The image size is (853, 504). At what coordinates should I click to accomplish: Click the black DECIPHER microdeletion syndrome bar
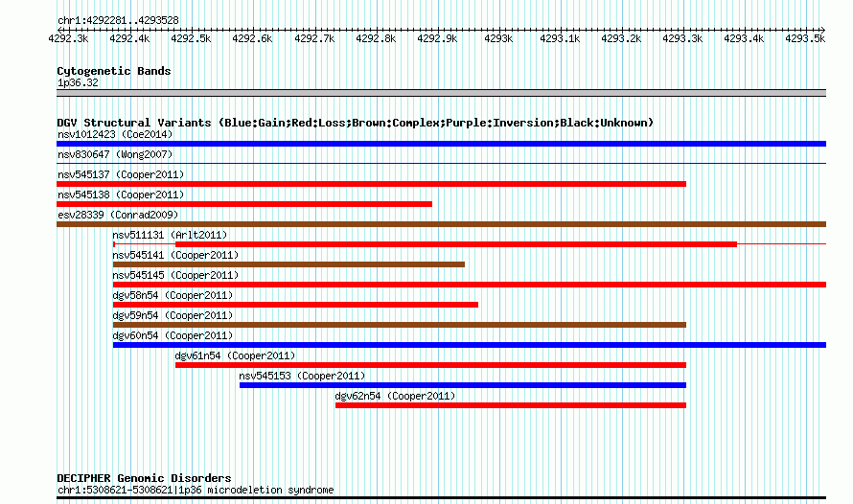pyautogui.click(x=441, y=498)
